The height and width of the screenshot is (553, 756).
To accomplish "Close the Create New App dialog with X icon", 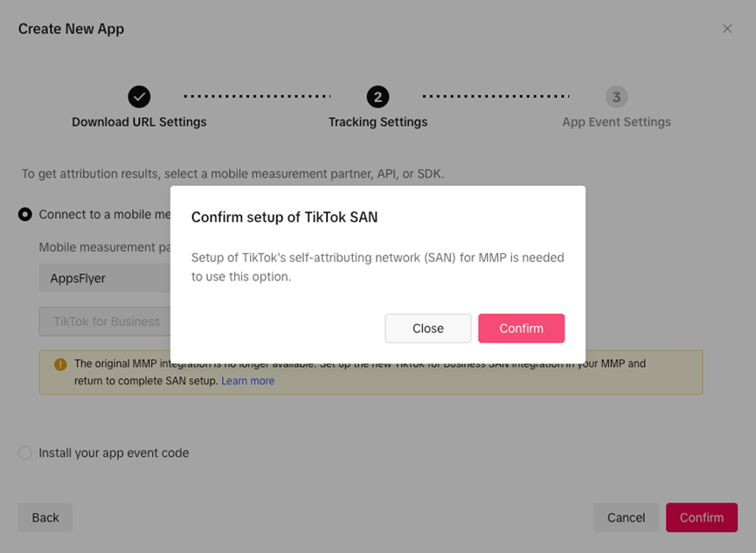I will (727, 29).
